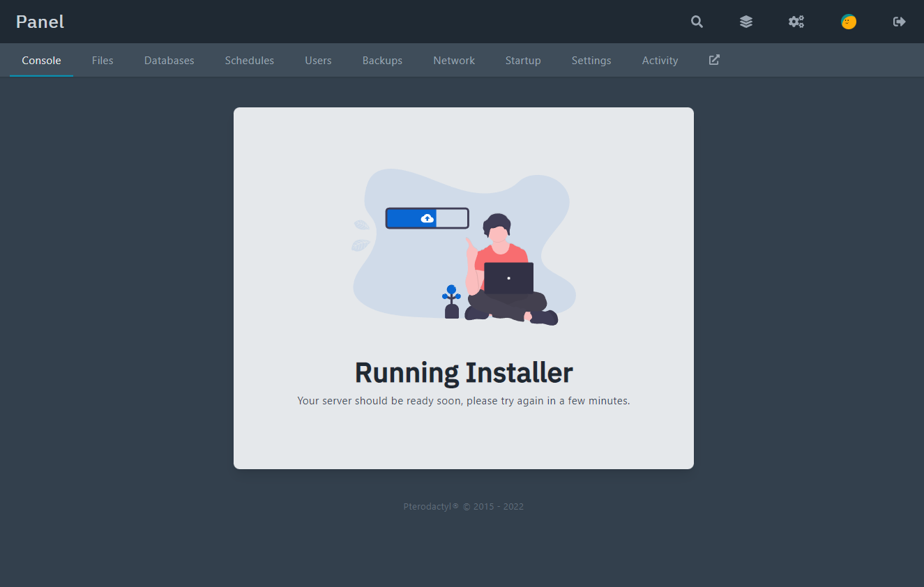This screenshot has height=587, width=924.
Task: Switch to the Files tab
Action: point(103,60)
